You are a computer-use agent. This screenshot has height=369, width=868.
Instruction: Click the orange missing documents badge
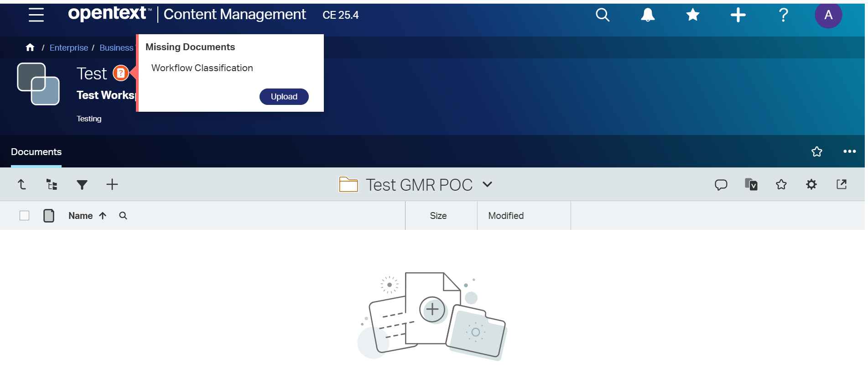[121, 73]
